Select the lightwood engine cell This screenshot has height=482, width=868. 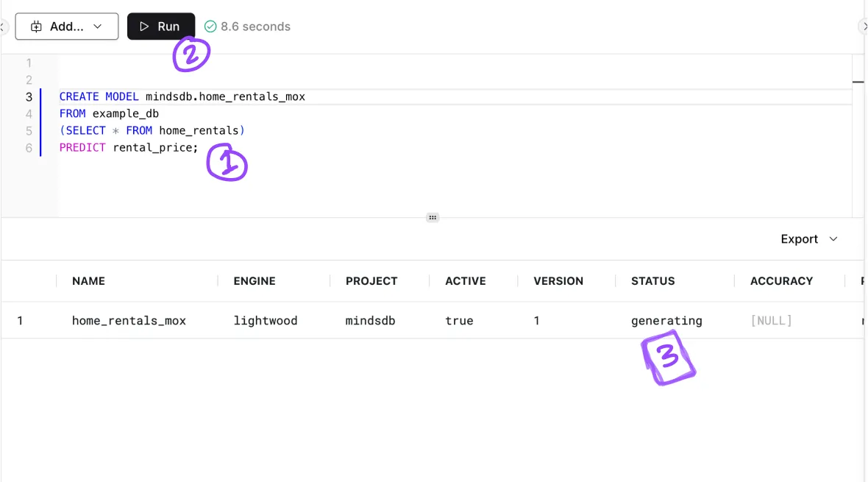click(x=265, y=321)
